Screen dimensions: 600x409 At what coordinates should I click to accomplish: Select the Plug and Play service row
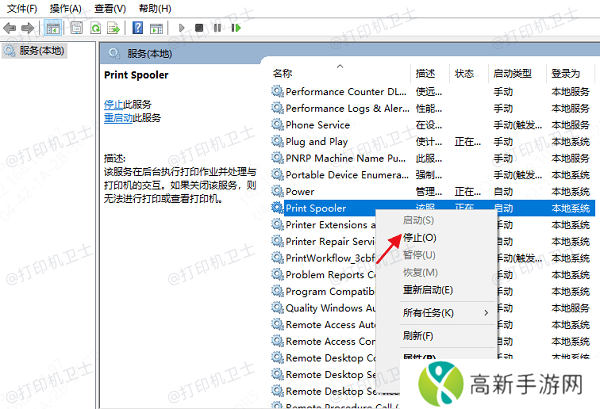[x=319, y=142]
